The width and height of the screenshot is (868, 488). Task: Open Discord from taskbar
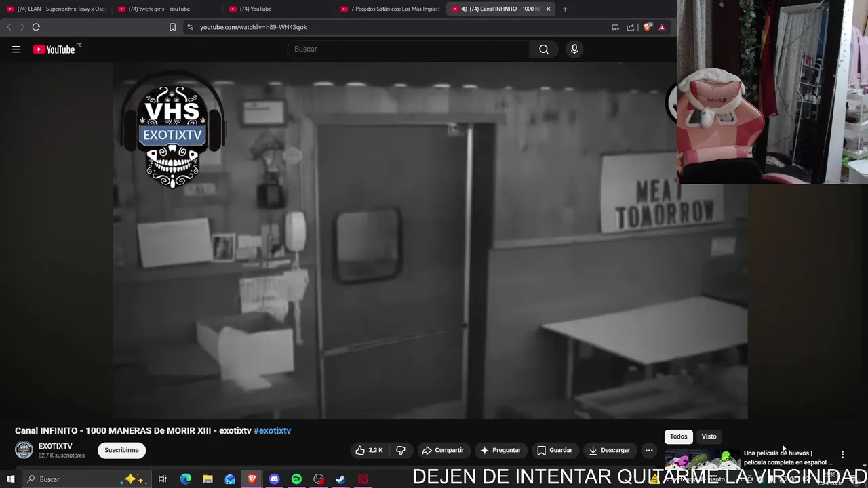click(274, 479)
